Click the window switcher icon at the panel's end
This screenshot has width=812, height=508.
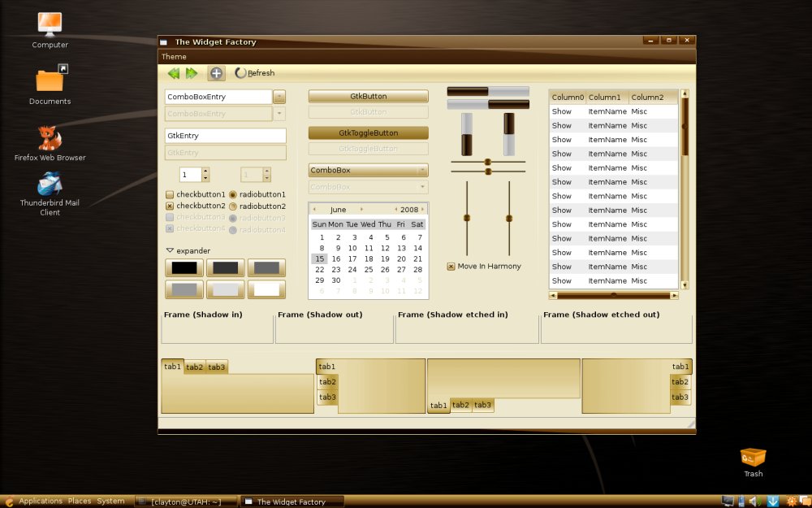806,501
